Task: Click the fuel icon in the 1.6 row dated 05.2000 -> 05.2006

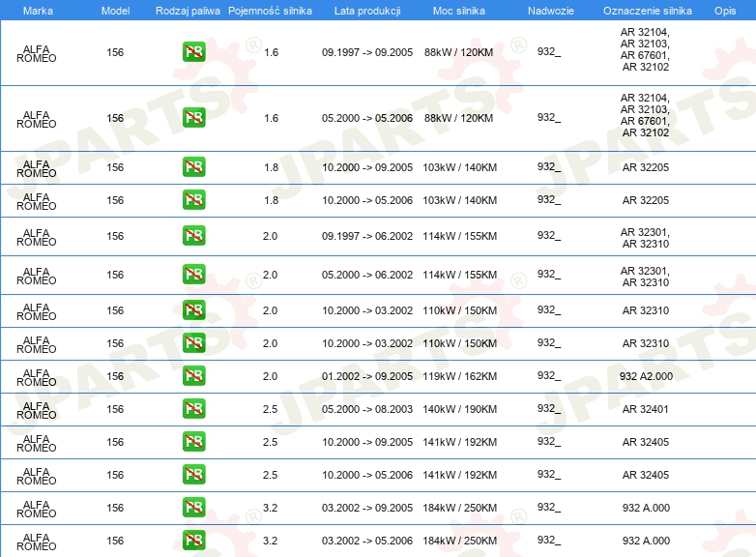Action: 193,118
